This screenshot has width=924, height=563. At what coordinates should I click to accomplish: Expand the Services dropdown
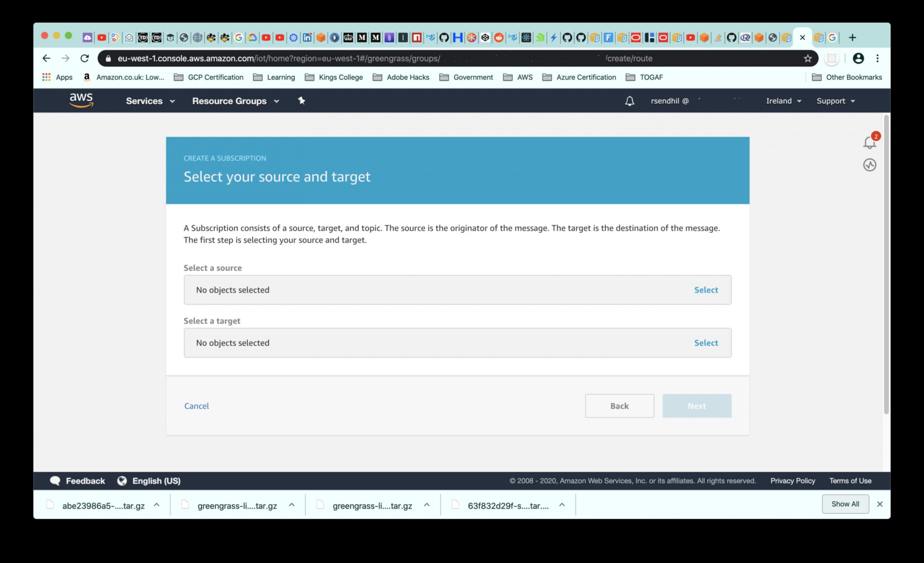(150, 101)
